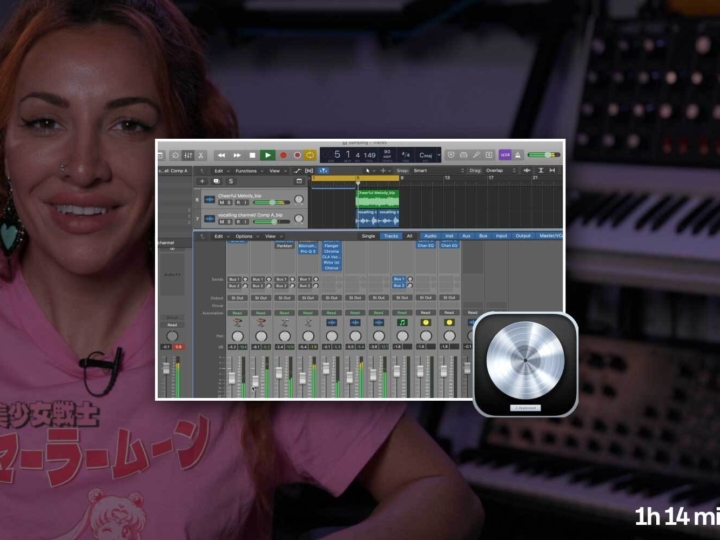Screen dimensions: 720x540
Task: Switch Mixer to Tracks view
Action: pos(391,236)
